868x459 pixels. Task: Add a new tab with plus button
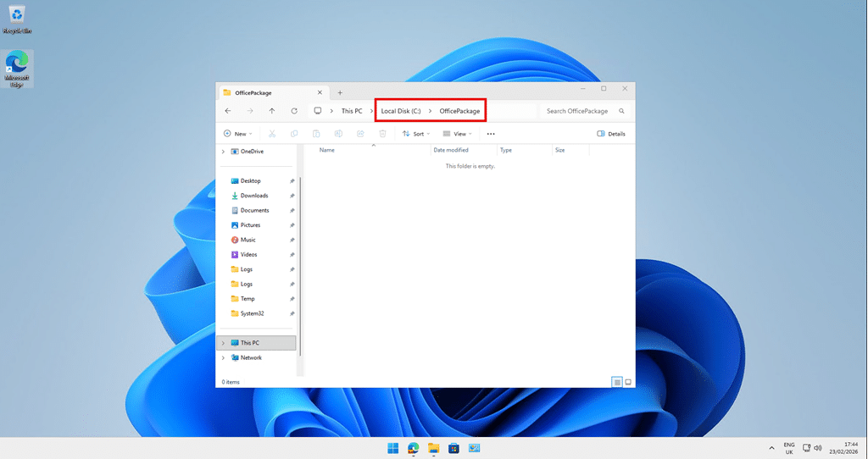pyautogui.click(x=340, y=92)
